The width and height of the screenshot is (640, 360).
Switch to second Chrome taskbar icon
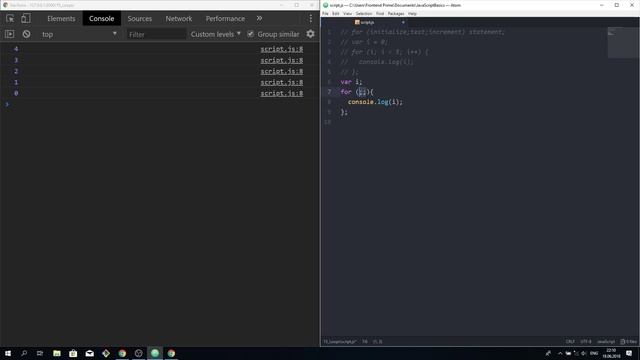click(x=171, y=353)
